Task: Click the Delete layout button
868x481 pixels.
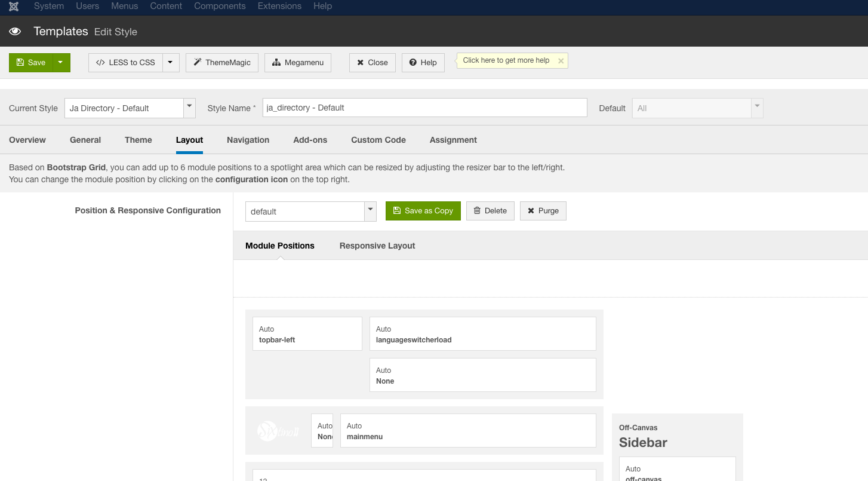Action: pos(490,211)
